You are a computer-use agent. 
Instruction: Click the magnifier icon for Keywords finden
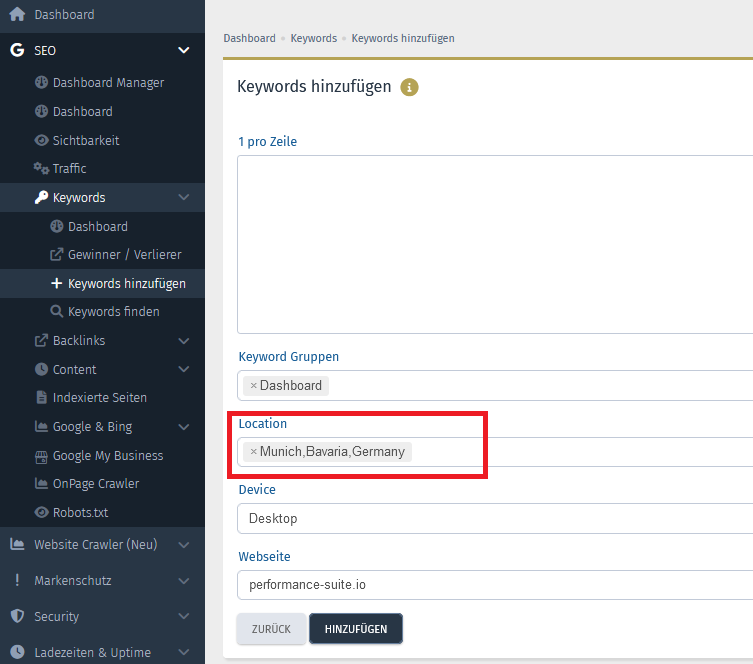coord(57,311)
